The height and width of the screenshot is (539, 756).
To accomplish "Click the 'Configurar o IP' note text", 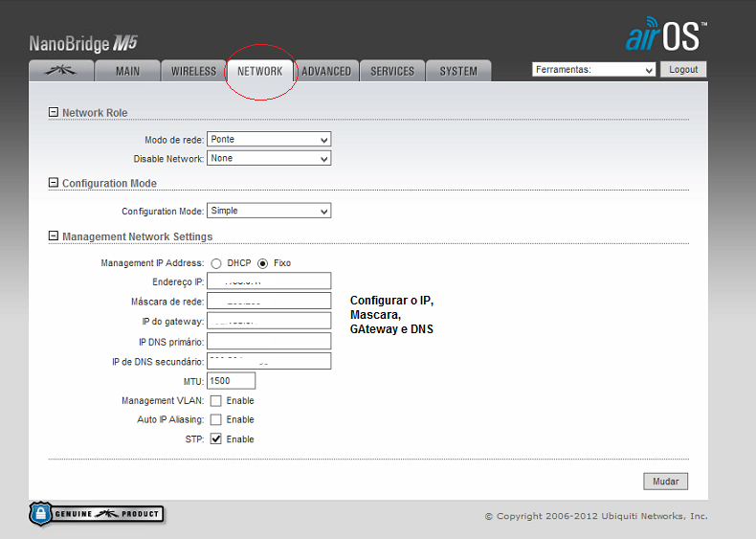I will pos(392,315).
